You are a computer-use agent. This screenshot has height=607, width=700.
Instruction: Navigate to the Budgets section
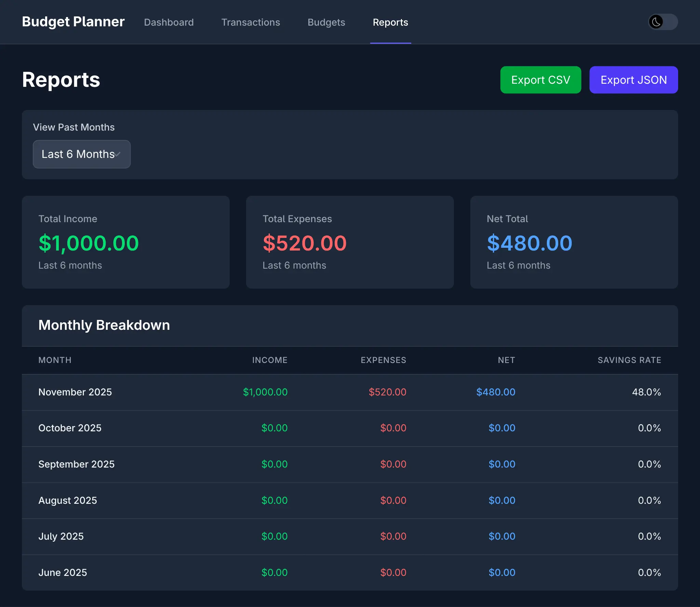click(326, 22)
